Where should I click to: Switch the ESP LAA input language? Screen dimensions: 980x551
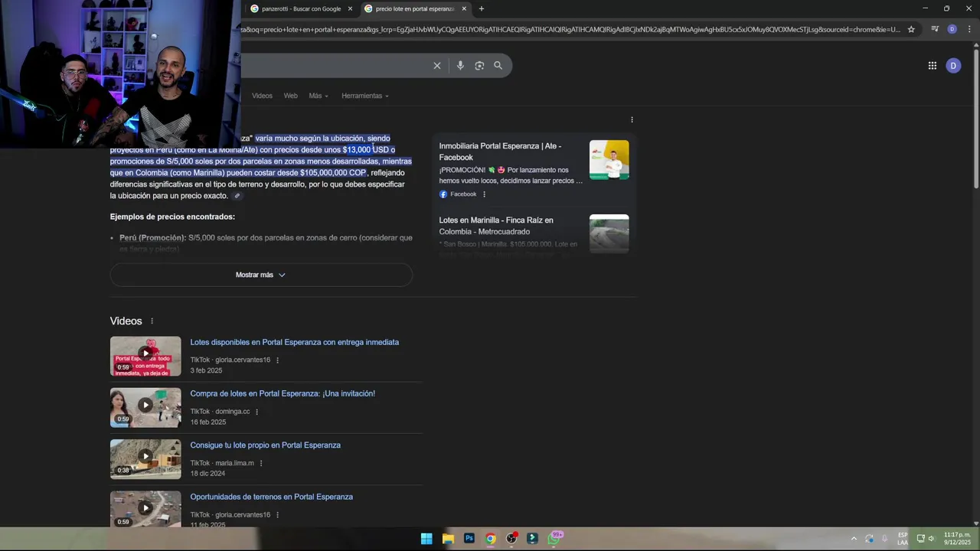(x=903, y=539)
